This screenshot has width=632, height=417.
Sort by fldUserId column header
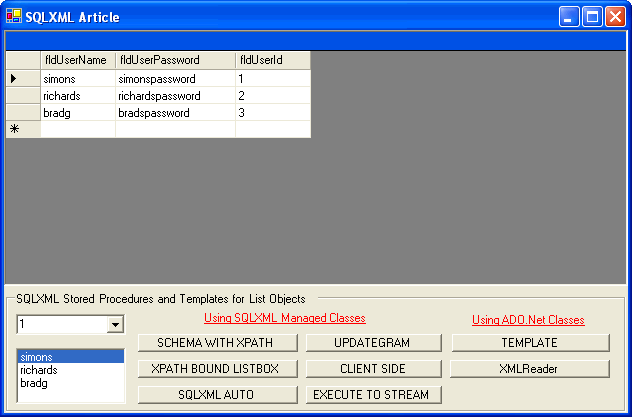click(273, 60)
